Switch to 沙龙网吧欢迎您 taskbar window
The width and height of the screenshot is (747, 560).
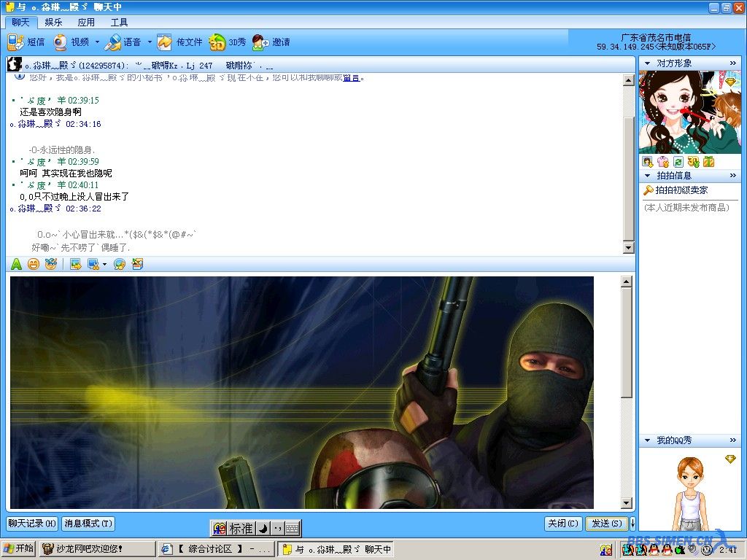coord(97,549)
